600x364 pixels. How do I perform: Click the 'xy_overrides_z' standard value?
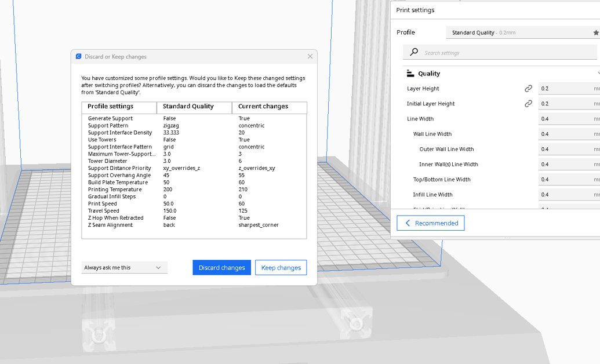click(x=182, y=168)
